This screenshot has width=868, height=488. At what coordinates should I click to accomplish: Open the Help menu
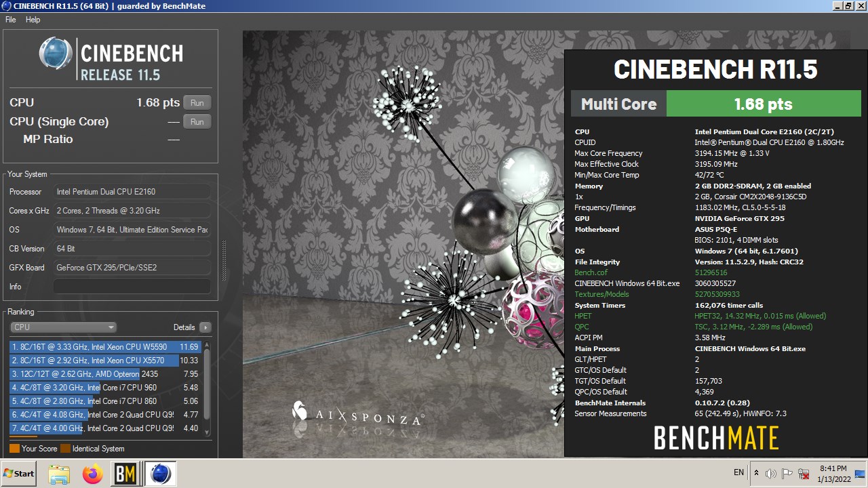pyautogui.click(x=33, y=20)
